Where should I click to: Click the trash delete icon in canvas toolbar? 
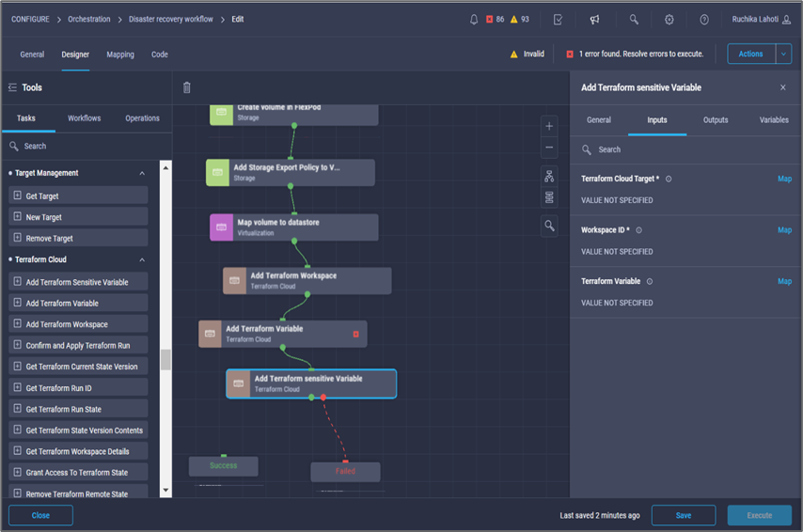(x=186, y=87)
